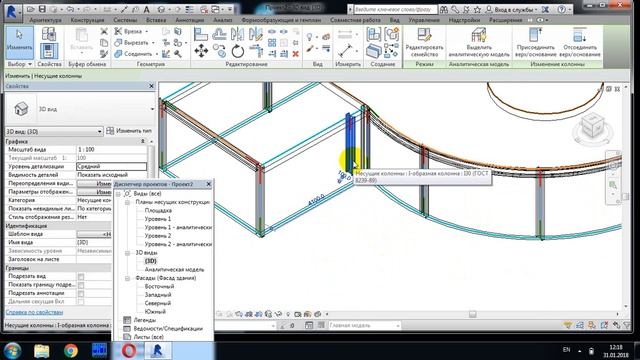Open the Вырезать dropdown arrow
Image resolution: width=640 pixels, height=360 pixels.
pos(153,42)
